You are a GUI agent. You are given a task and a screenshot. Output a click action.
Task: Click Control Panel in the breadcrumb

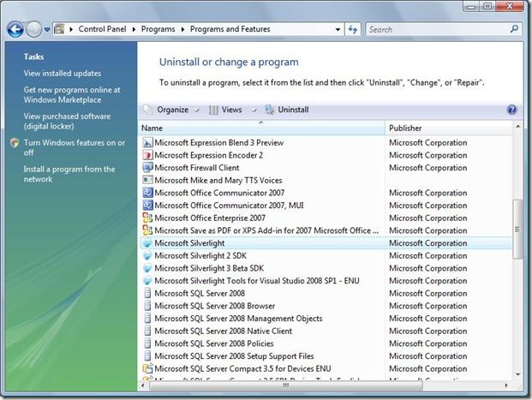click(102, 29)
